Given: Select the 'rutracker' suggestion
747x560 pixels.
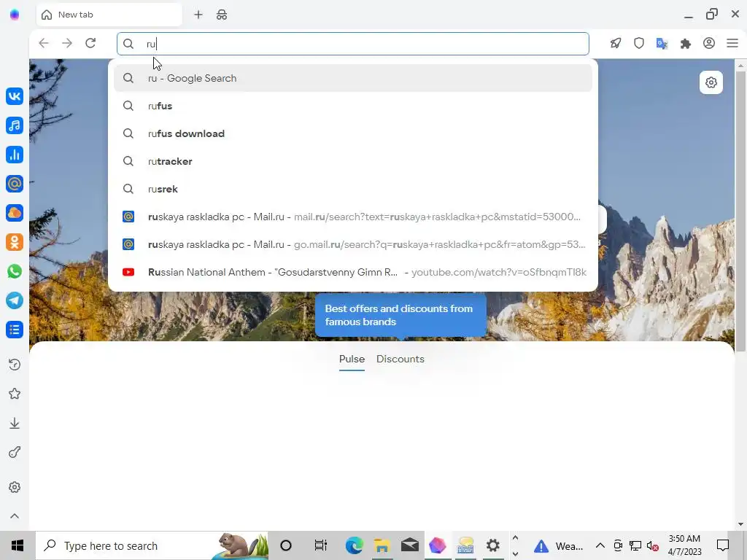Looking at the screenshot, I should point(353,161).
